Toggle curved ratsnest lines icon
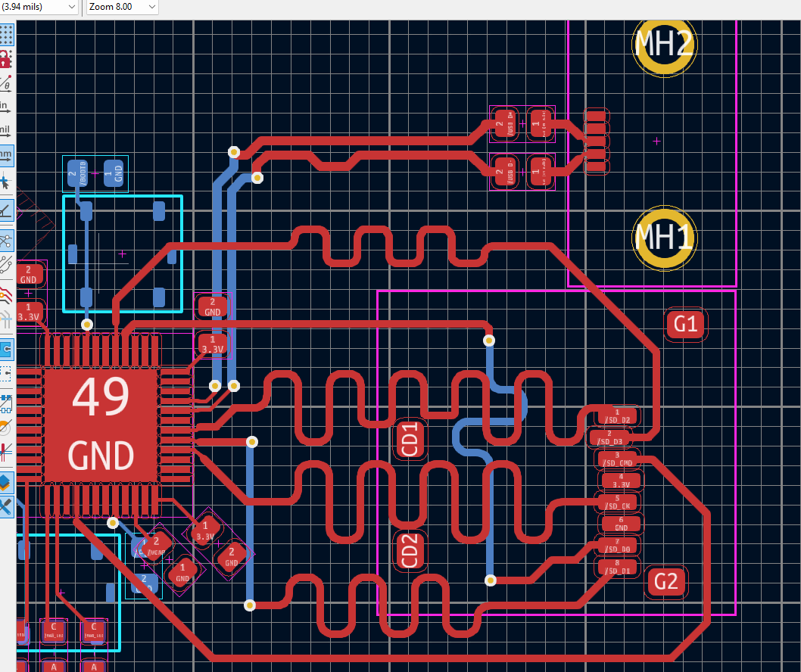The width and height of the screenshot is (801, 672). click(8, 266)
